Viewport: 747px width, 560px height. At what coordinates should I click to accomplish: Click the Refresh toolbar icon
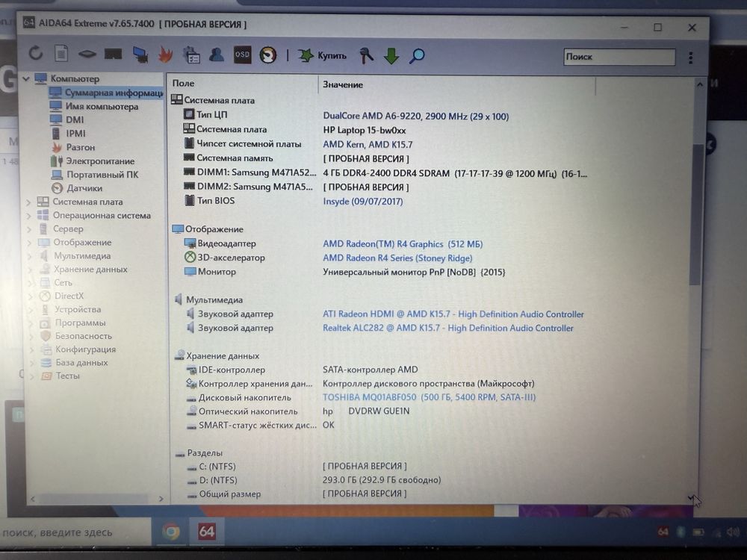coord(36,53)
